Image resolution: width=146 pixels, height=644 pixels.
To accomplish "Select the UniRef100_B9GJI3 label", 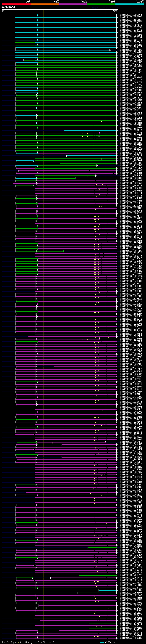I will [x=131, y=47].
